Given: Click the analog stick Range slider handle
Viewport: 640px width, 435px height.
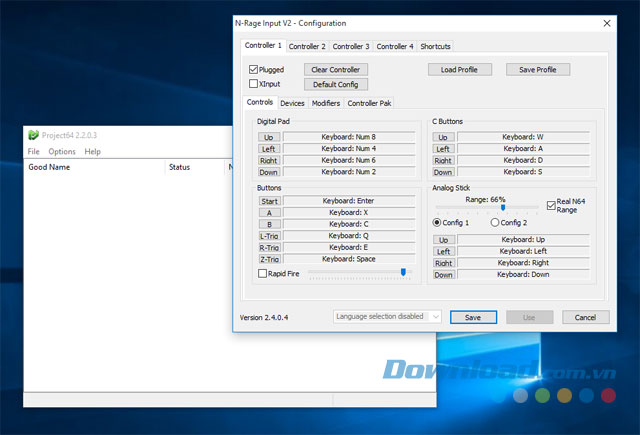Looking at the screenshot, I should (x=503, y=208).
